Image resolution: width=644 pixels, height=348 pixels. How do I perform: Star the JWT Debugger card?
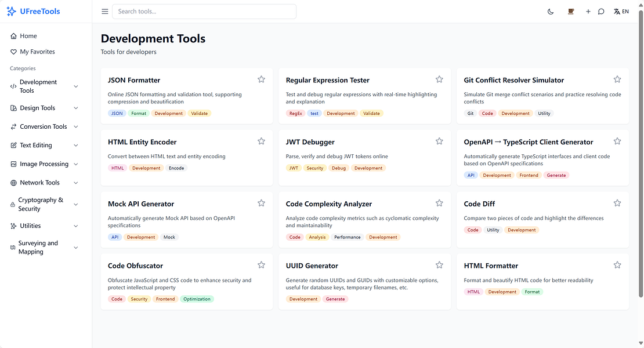pyautogui.click(x=439, y=140)
